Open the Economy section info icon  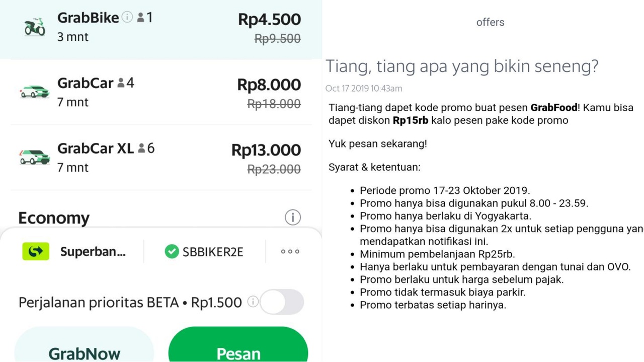292,218
